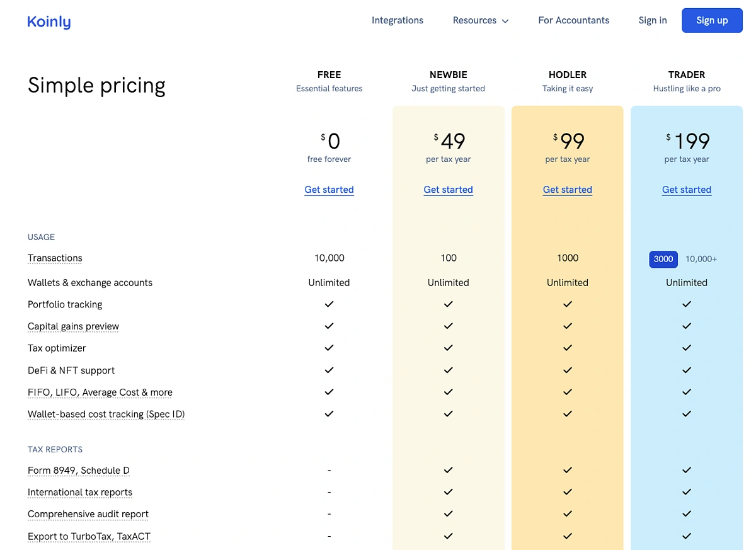Click FIFO, LIFO, Average Cost & more

pos(100,392)
